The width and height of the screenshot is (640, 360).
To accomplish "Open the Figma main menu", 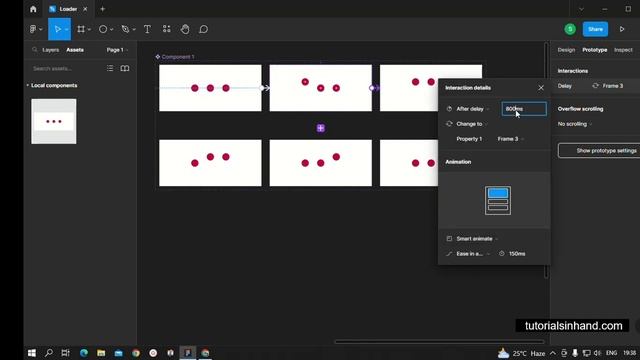I will click(36, 29).
